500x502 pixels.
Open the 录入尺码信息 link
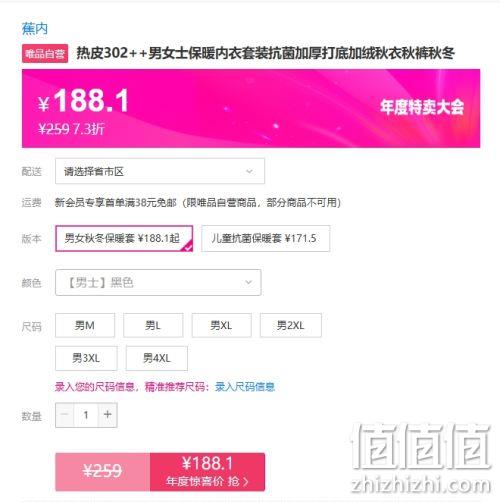pos(245,387)
